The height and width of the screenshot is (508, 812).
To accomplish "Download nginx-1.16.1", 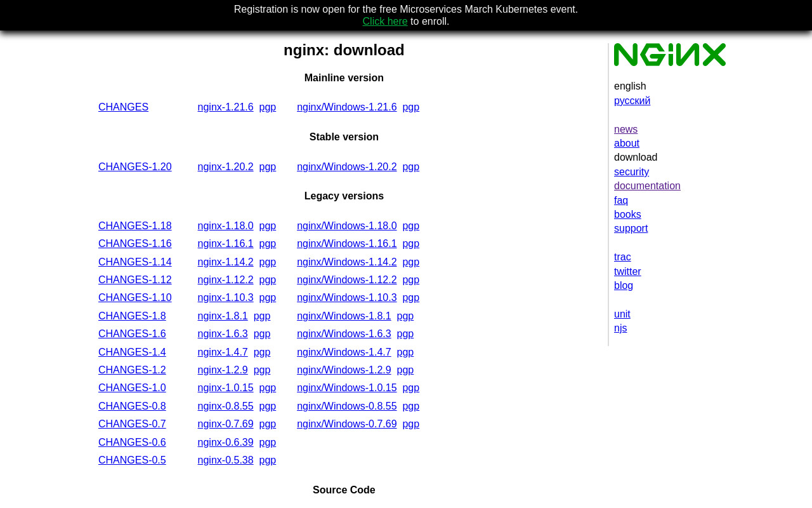I will [225, 244].
